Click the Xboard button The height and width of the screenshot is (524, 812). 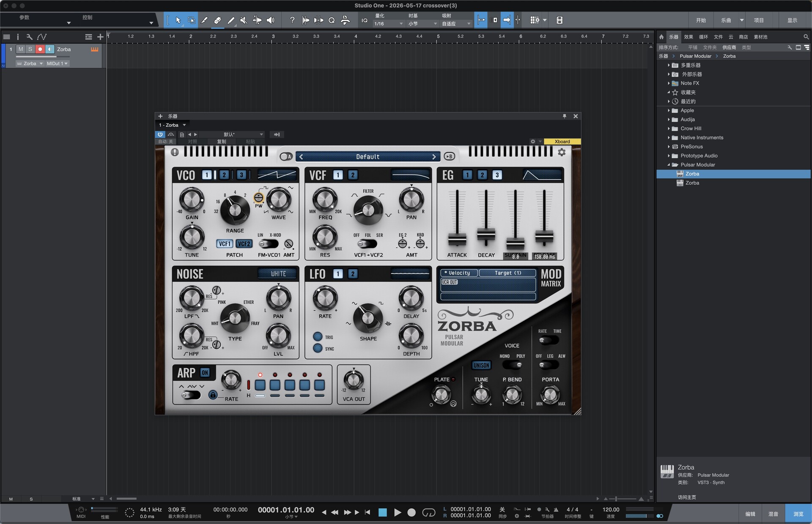562,142
